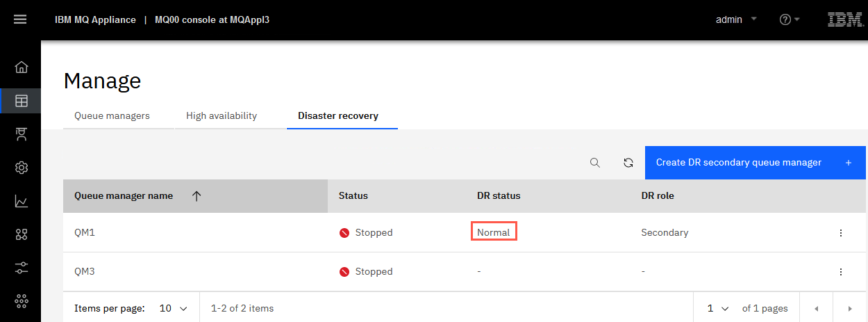
Task: Open overflow menu for QM1 row
Action: click(841, 233)
